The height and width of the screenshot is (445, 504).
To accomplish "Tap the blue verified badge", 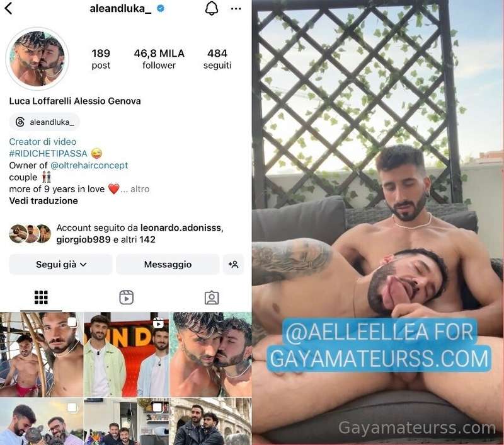I will click(161, 9).
